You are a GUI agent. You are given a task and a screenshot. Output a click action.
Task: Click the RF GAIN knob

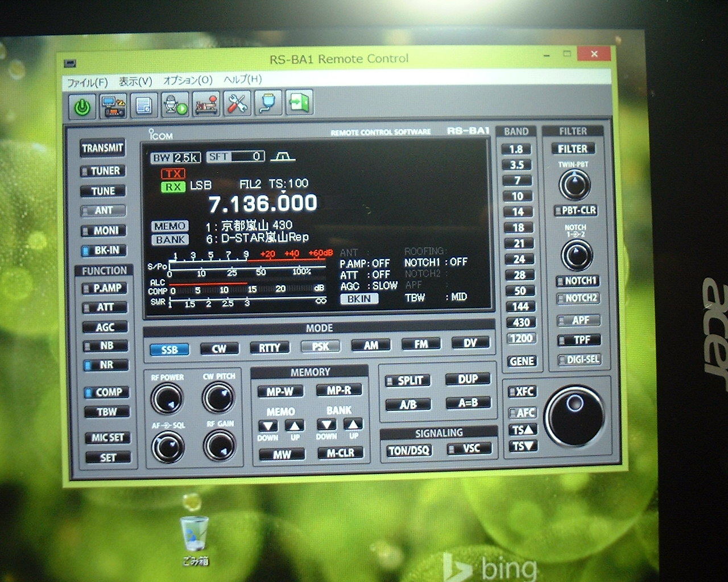tap(220, 444)
